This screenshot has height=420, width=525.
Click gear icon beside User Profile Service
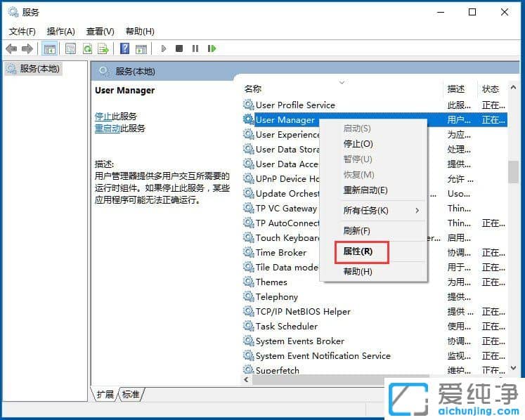pyautogui.click(x=248, y=105)
